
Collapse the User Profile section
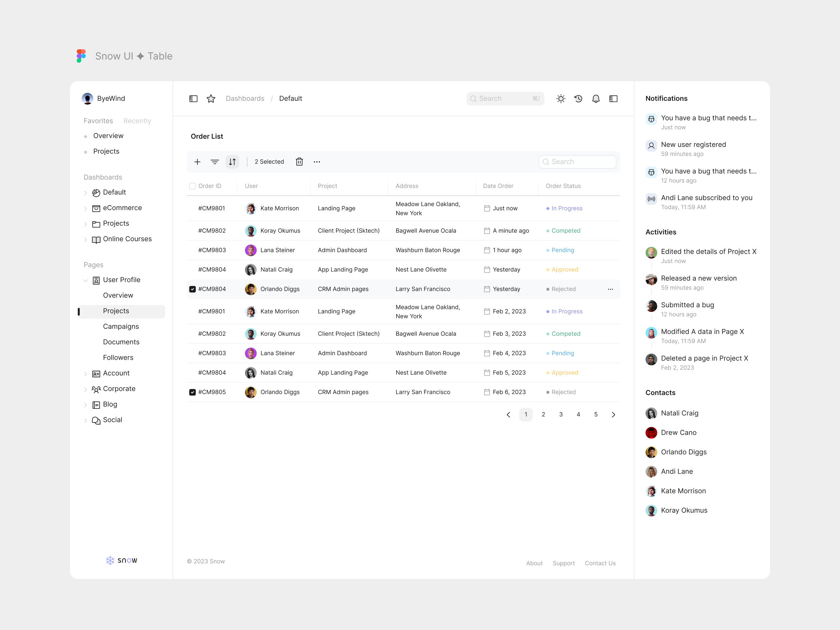click(85, 280)
